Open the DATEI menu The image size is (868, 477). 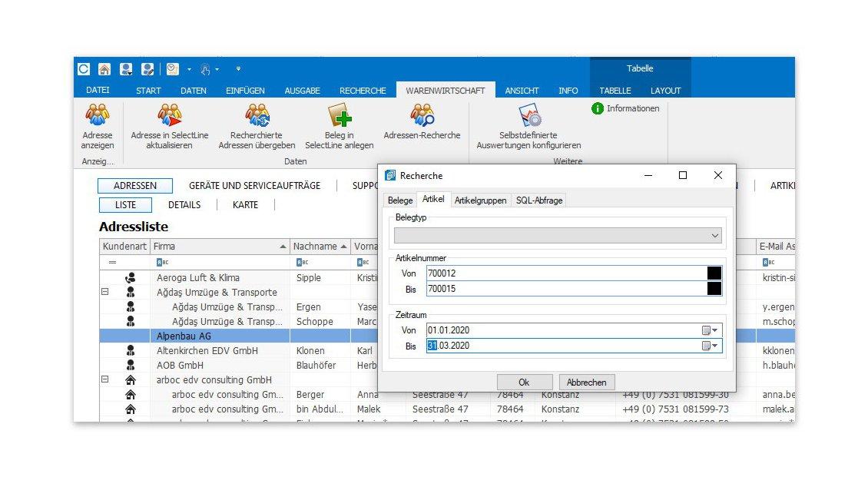click(98, 90)
